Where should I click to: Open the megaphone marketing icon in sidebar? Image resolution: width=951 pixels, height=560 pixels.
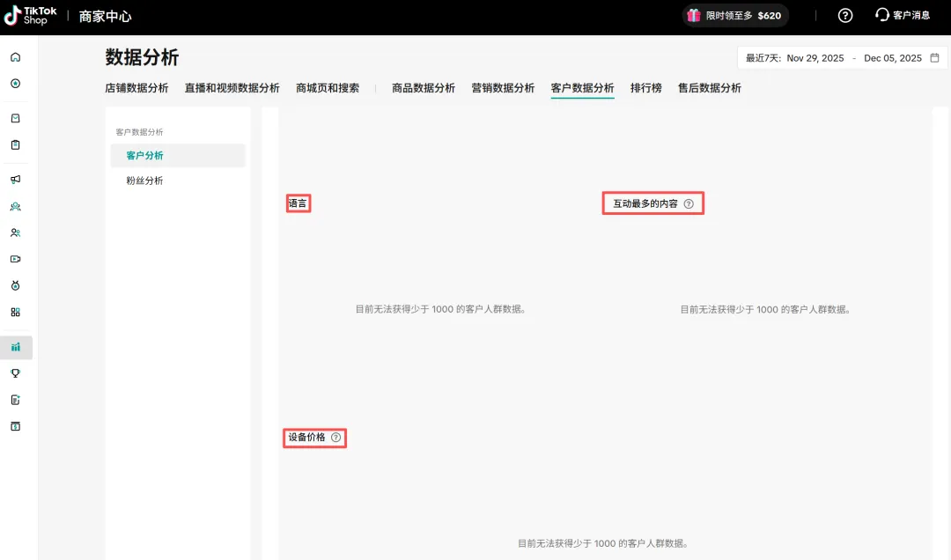click(15, 180)
